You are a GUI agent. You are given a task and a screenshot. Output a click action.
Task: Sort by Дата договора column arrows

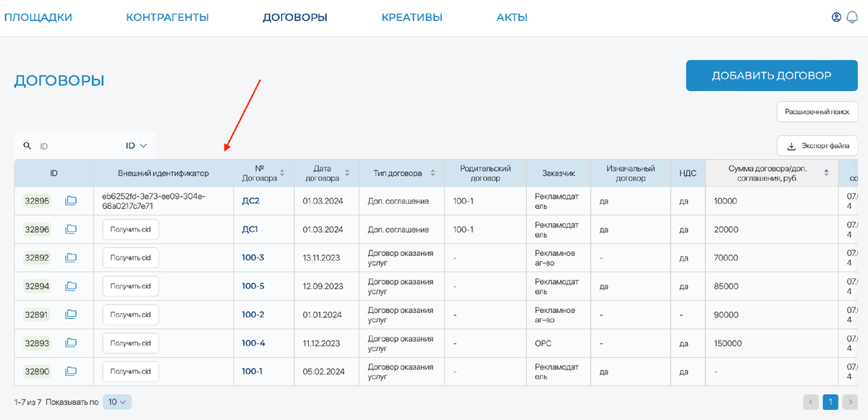(x=347, y=173)
